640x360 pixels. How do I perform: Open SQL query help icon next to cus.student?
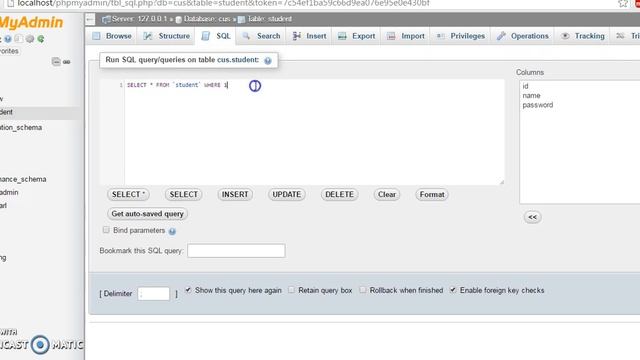267,60
